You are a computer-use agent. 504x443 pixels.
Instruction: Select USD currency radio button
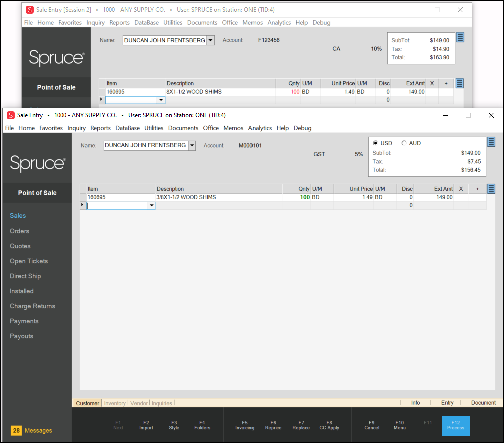375,143
